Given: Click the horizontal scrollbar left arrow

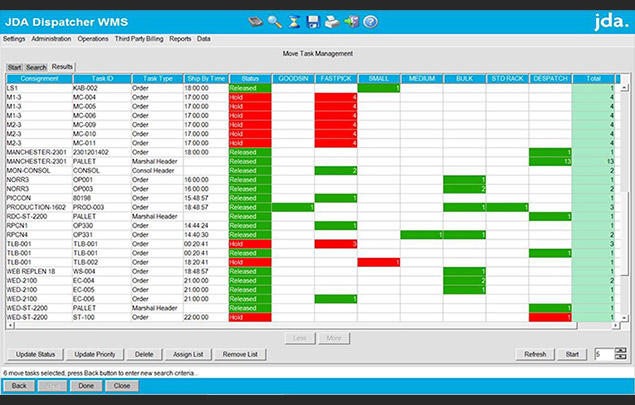Looking at the screenshot, I should pyautogui.click(x=10, y=325).
